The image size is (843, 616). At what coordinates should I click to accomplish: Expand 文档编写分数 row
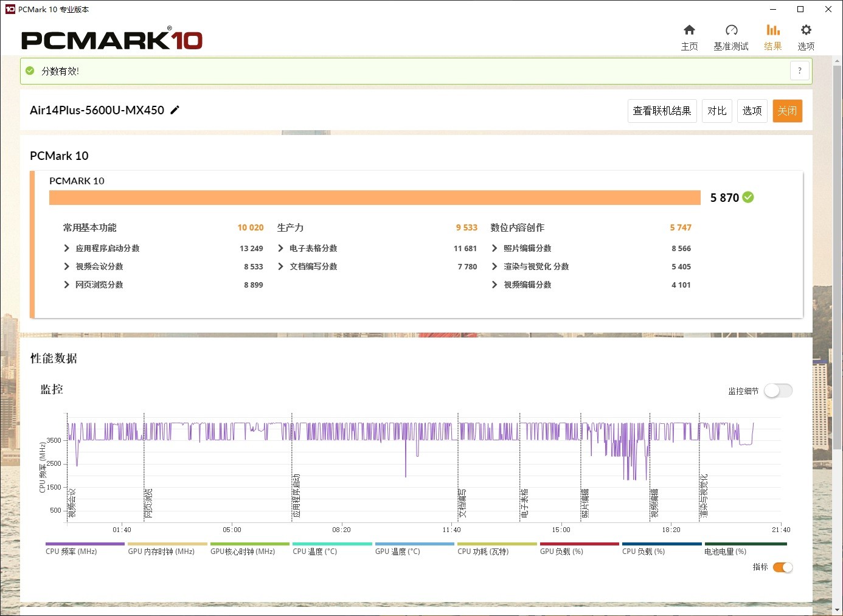point(280,266)
